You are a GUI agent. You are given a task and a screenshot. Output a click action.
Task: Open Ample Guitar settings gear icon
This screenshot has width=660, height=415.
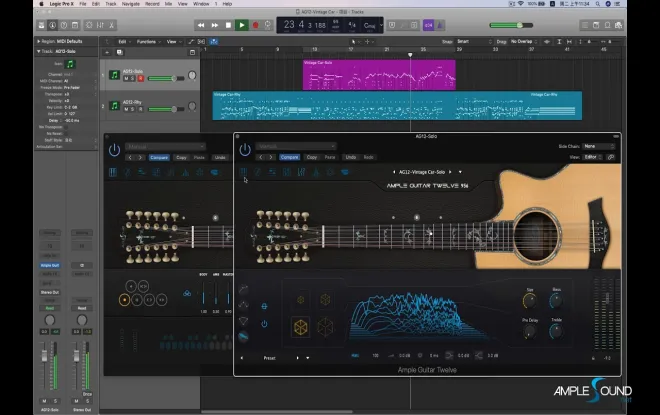[330, 172]
